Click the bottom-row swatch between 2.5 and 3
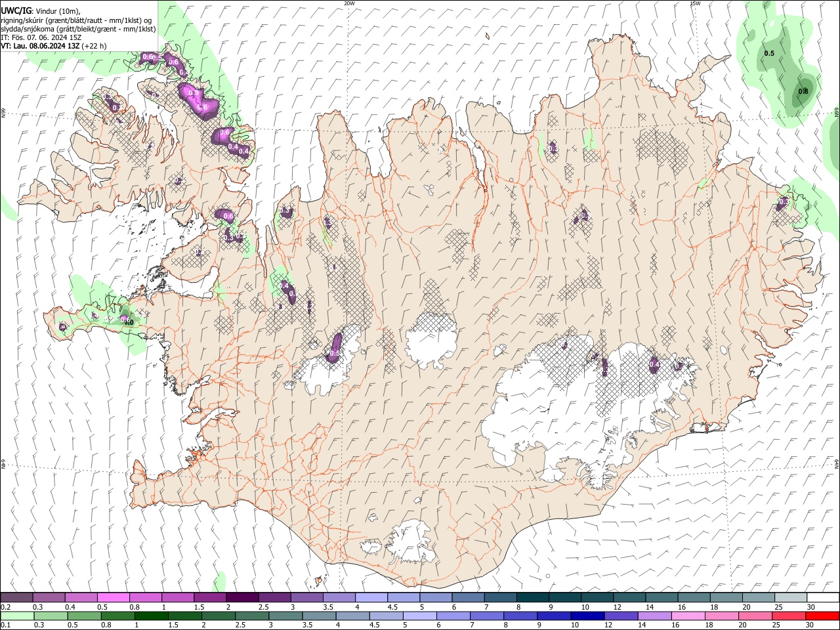 pos(251,616)
